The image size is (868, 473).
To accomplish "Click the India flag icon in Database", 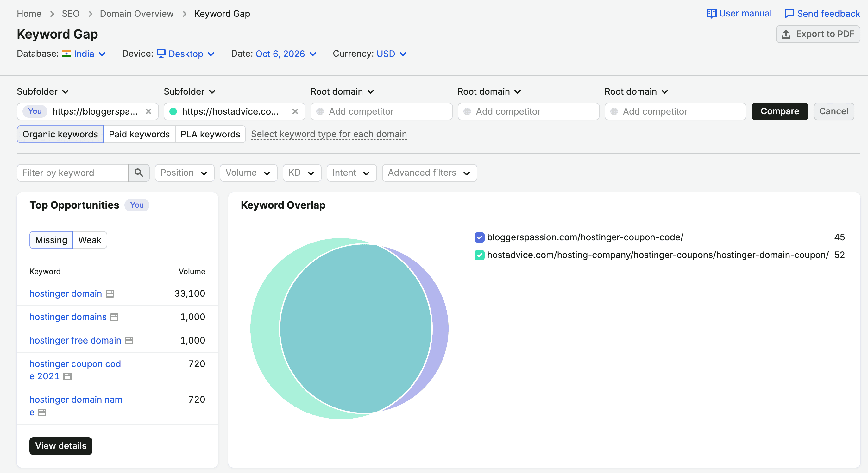I will [x=66, y=54].
